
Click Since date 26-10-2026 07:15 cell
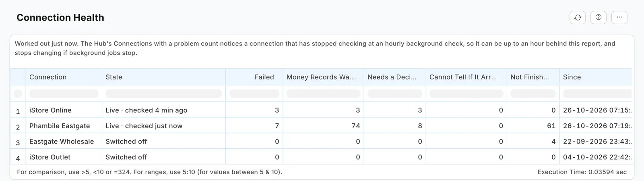click(595, 110)
